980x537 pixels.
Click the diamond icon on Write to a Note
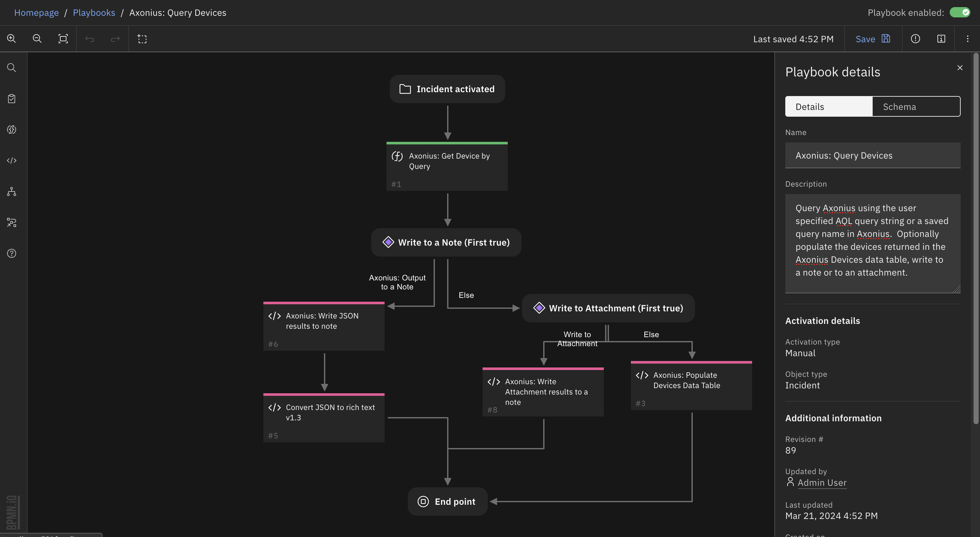pos(388,242)
